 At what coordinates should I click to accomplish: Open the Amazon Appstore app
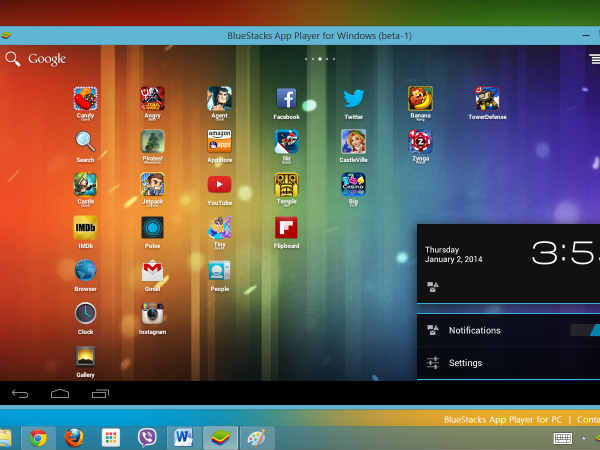point(219,141)
